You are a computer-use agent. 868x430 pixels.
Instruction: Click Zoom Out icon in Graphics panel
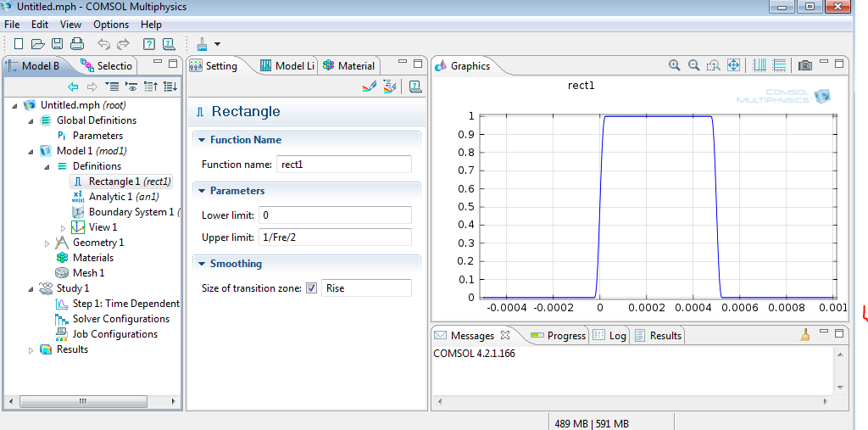tap(693, 65)
